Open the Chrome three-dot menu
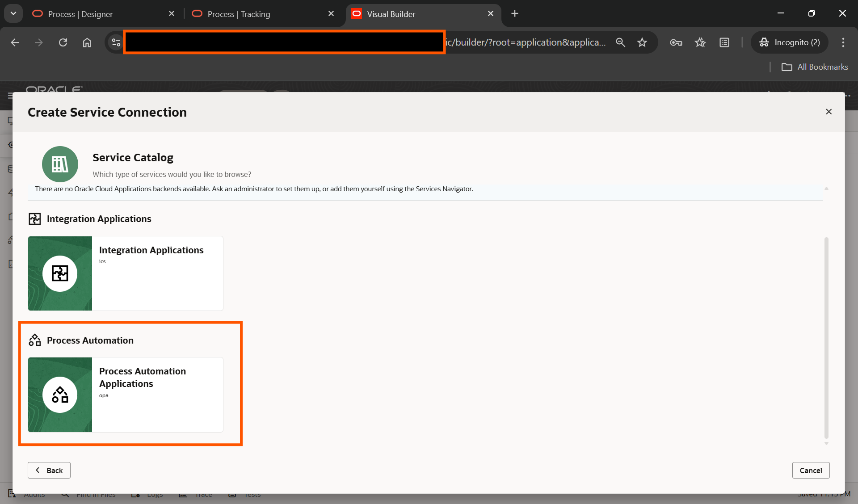 [843, 42]
